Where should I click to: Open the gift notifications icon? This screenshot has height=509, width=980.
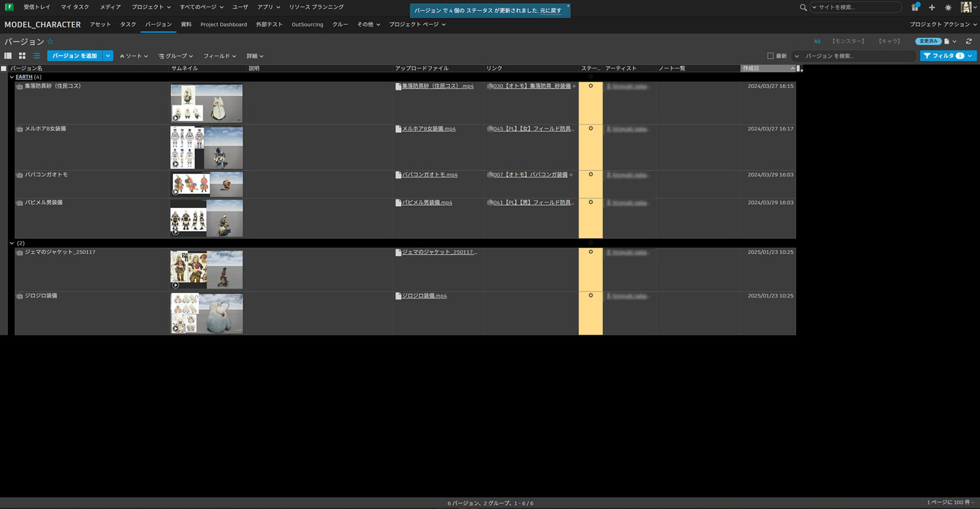[915, 7]
